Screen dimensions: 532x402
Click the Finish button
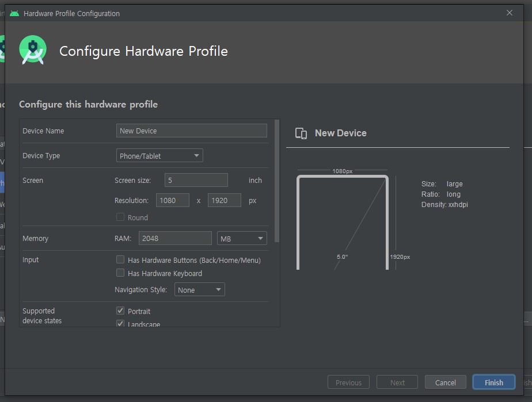point(494,382)
